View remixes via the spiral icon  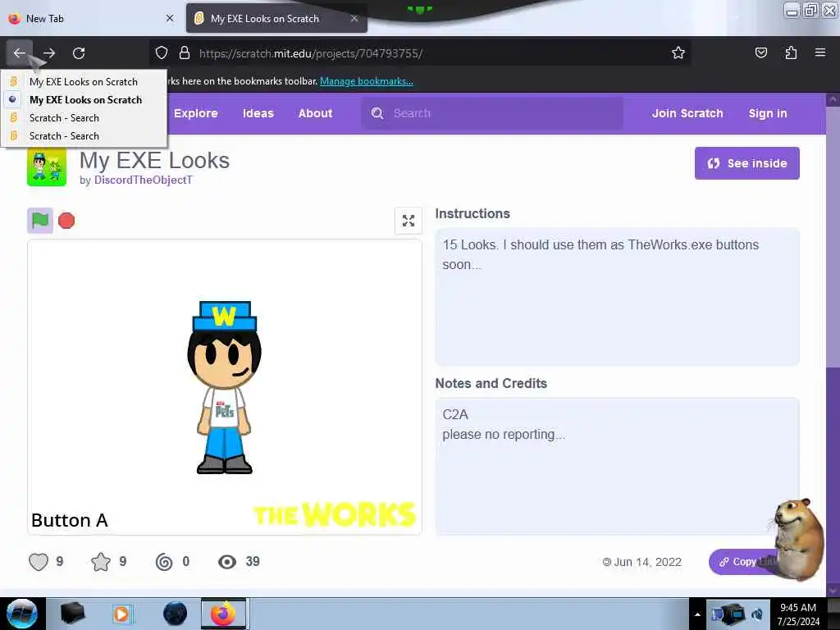(x=164, y=561)
